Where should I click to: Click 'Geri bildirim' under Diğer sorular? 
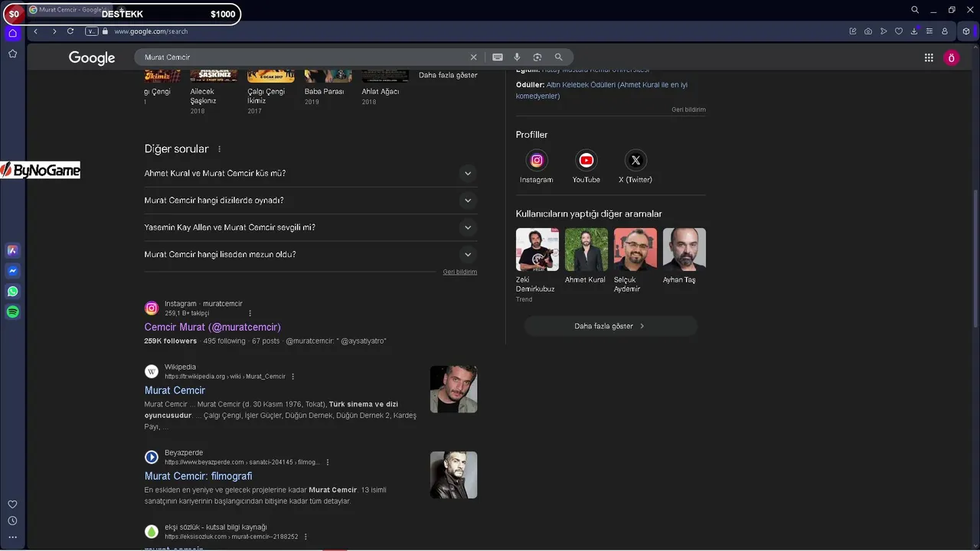pyautogui.click(x=459, y=272)
